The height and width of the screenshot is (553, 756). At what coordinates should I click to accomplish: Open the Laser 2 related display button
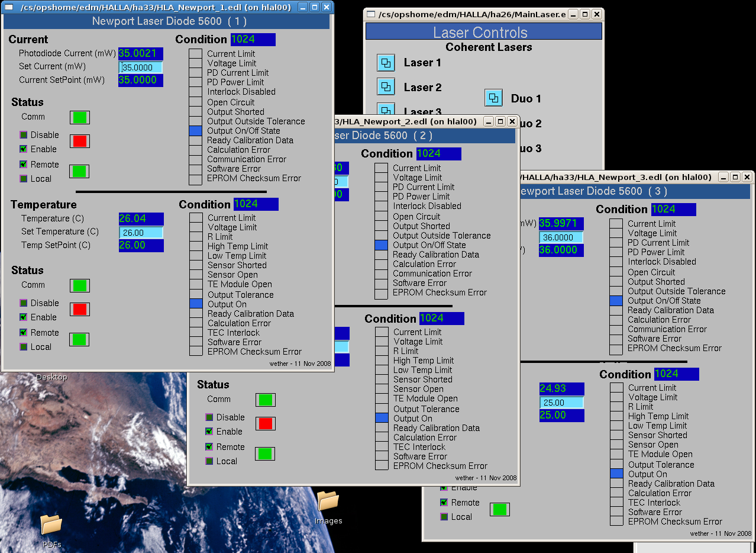coord(386,87)
